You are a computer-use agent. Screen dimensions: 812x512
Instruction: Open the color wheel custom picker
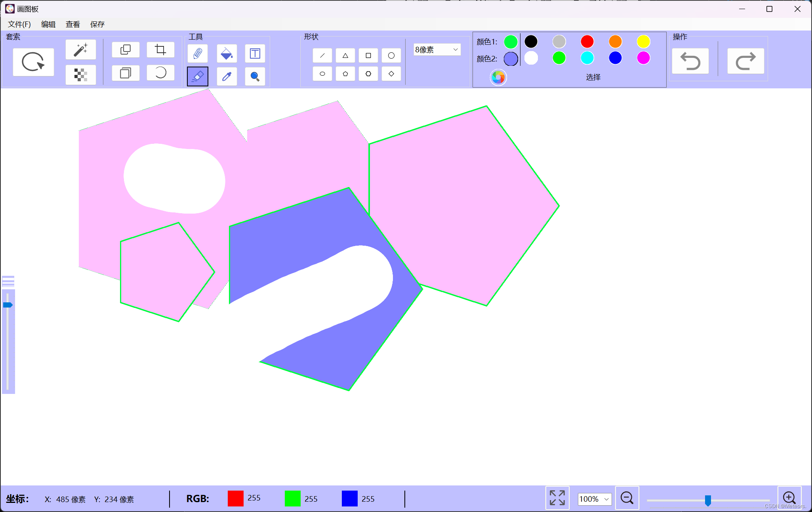(498, 77)
